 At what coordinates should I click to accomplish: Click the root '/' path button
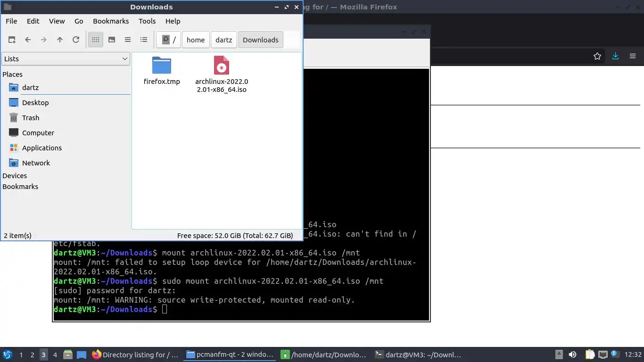pyautogui.click(x=169, y=40)
